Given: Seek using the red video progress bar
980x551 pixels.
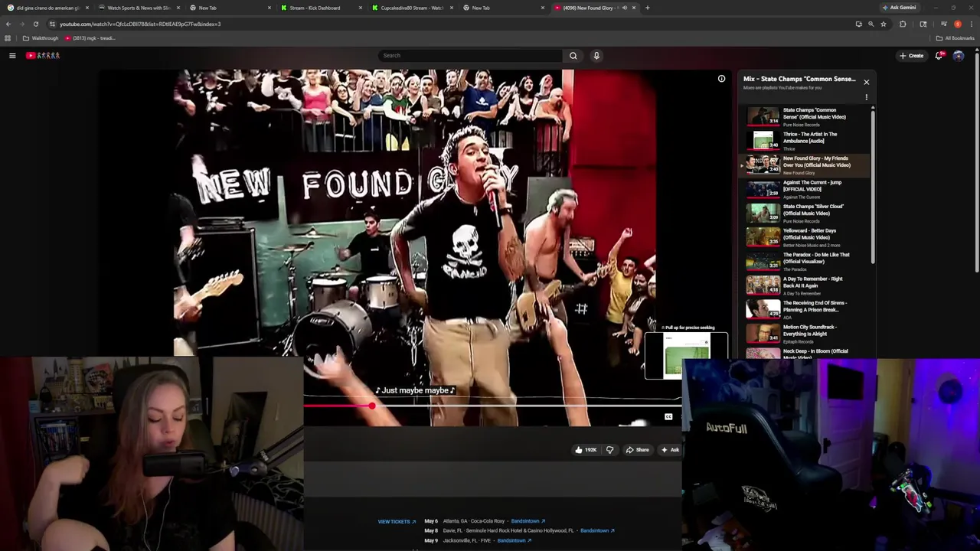Looking at the screenshot, I should (492, 406).
